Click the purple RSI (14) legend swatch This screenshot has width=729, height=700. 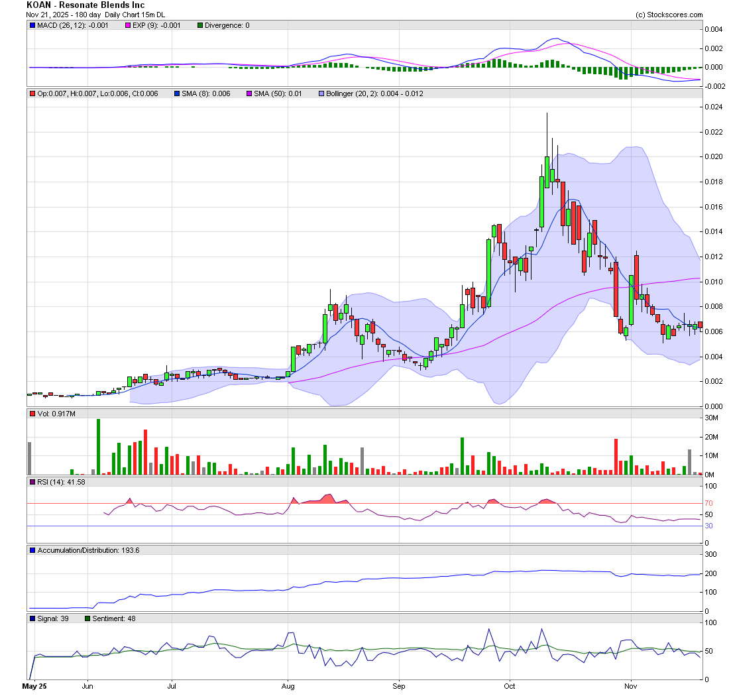tap(32, 483)
